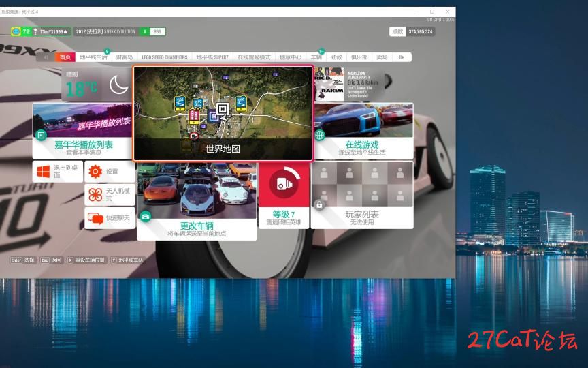Click the highlighted H house marker on the map
The height and width of the screenshot is (368, 588).
223,110
